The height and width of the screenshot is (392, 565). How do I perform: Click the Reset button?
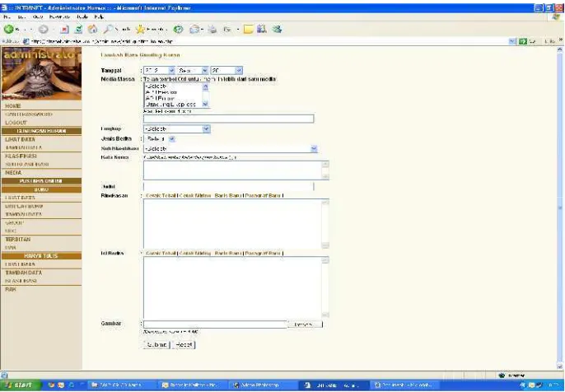(184, 345)
